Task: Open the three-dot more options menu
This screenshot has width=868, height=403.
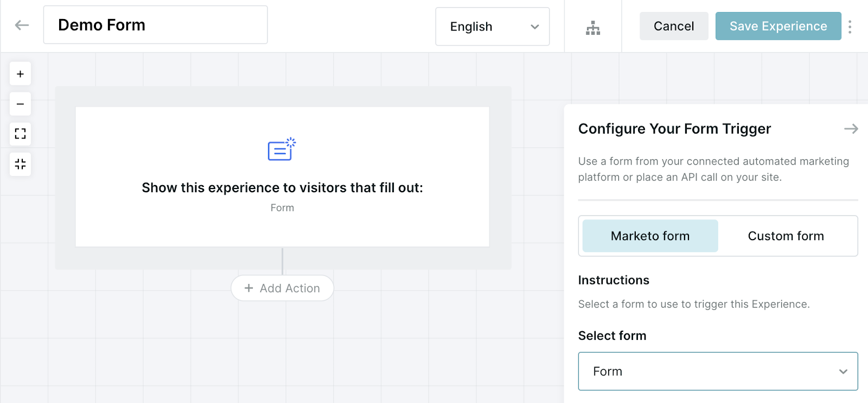Action: click(850, 27)
